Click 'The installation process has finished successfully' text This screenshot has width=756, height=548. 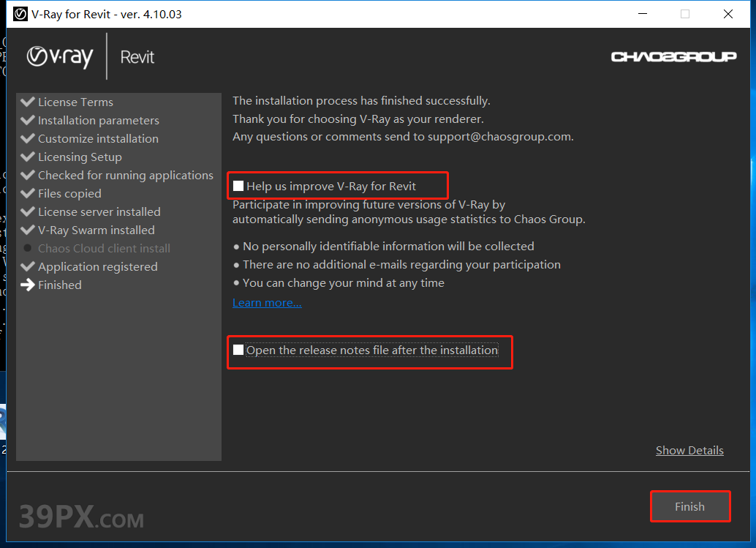click(x=361, y=101)
